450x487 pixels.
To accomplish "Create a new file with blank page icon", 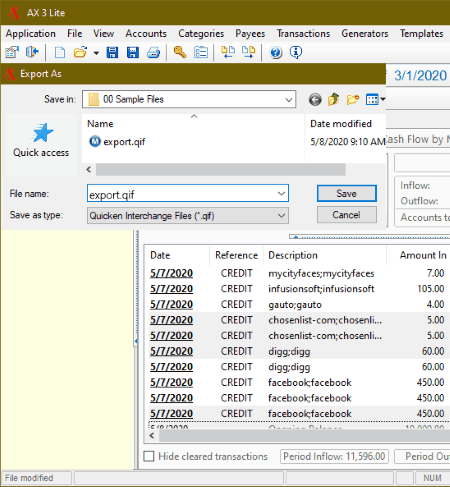I will (60, 52).
